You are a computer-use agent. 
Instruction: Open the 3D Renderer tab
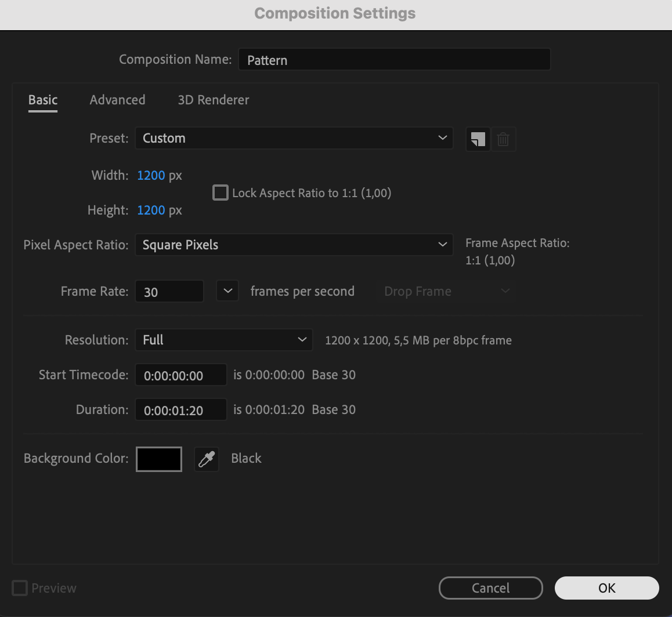pos(213,100)
